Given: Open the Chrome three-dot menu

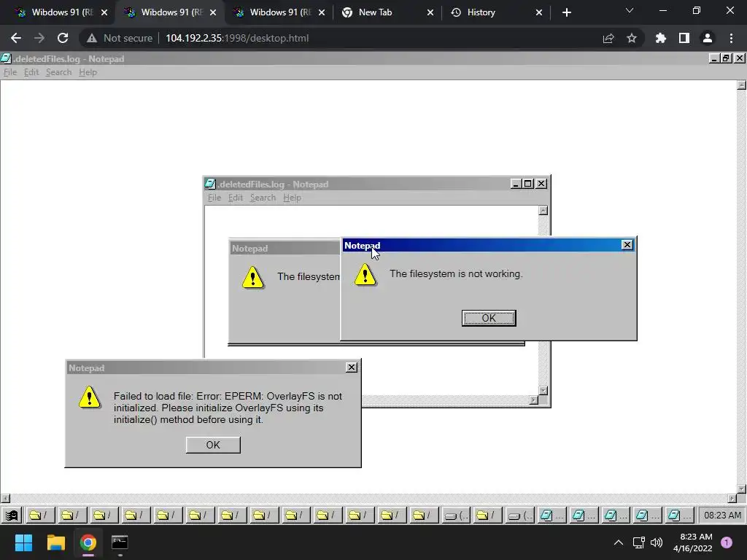Looking at the screenshot, I should click(x=731, y=38).
